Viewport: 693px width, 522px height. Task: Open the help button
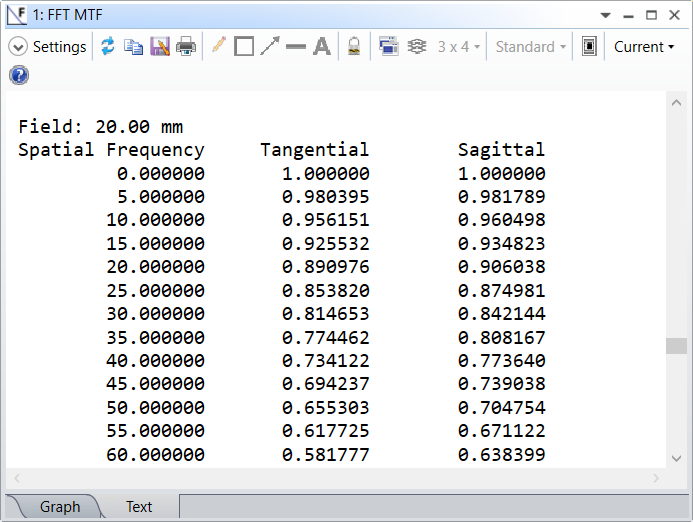[x=19, y=75]
